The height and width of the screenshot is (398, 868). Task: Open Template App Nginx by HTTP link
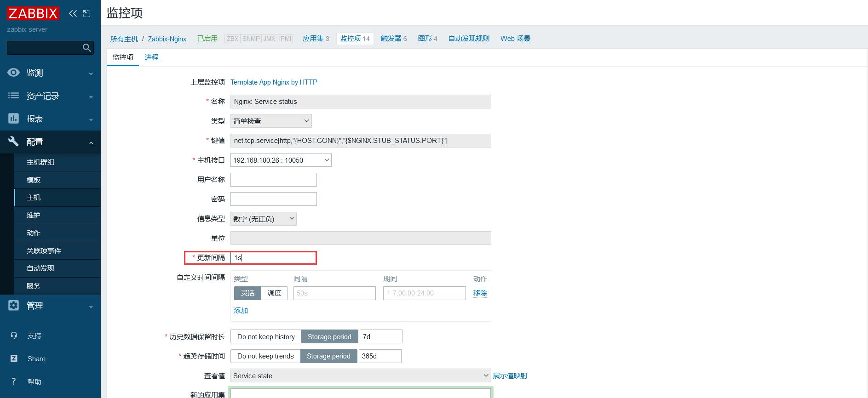click(x=274, y=82)
